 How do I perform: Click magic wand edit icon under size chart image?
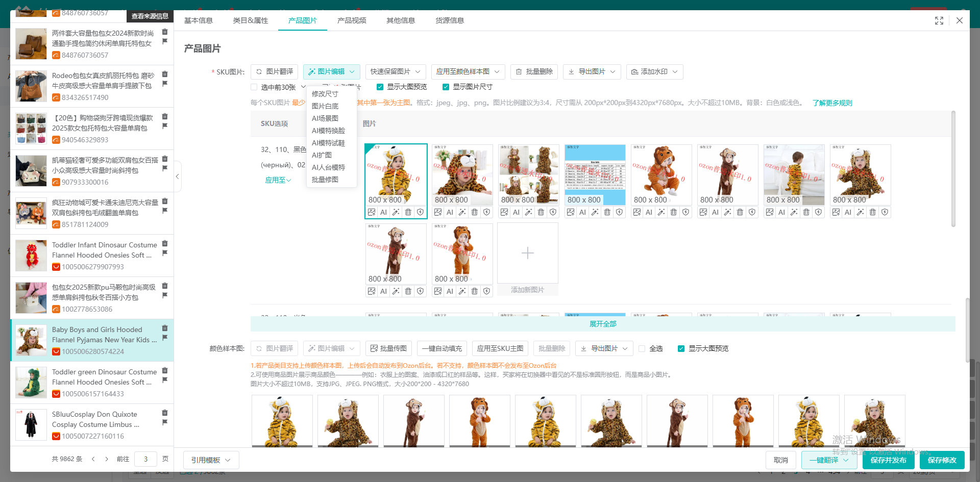[595, 212]
